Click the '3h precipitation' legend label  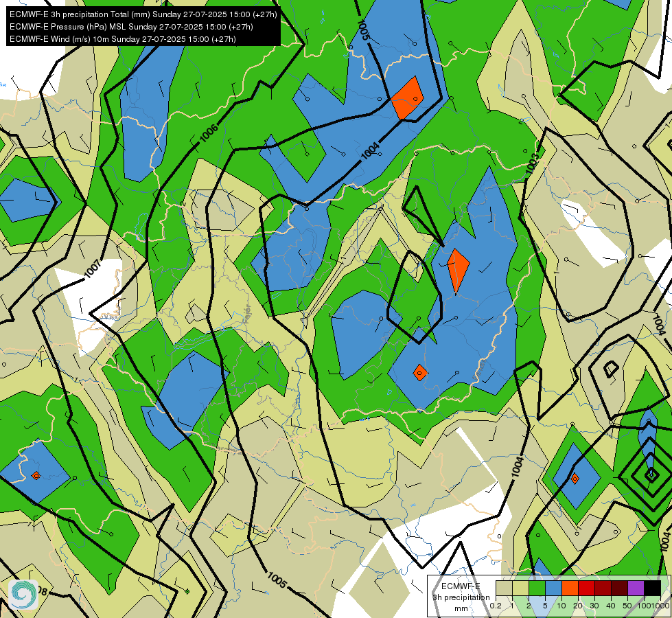point(461,597)
